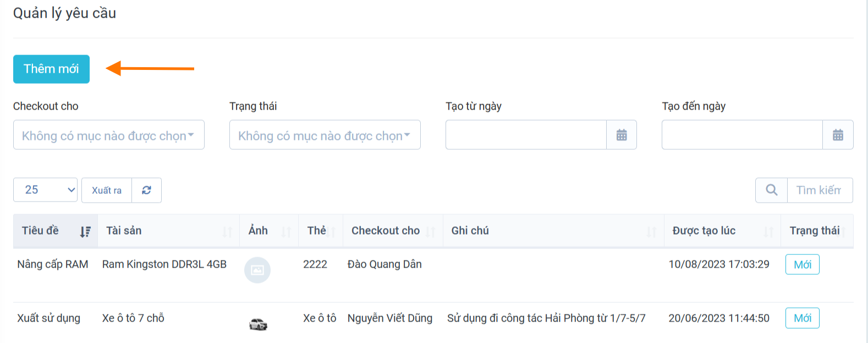
Task: Click the car thumbnail image
Action: click(257, 324)
